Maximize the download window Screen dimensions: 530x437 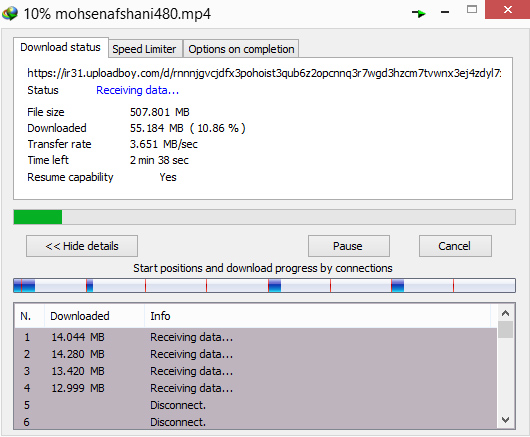[472, 9]
